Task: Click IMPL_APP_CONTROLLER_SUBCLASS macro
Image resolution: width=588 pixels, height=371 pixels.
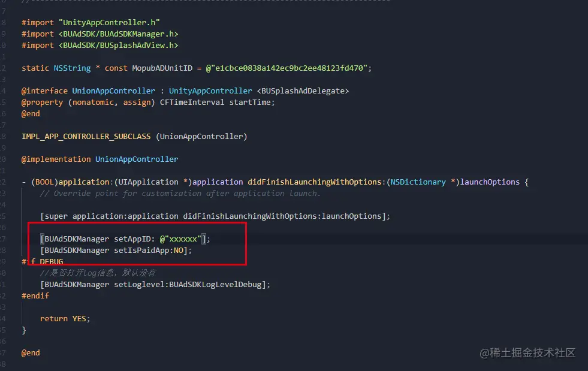Action: [86, 137]
